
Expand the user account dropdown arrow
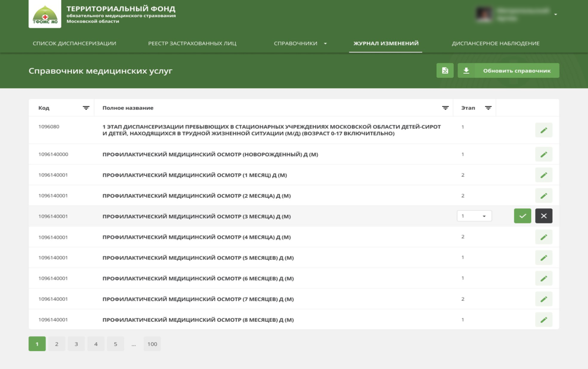tap(555, 14)
